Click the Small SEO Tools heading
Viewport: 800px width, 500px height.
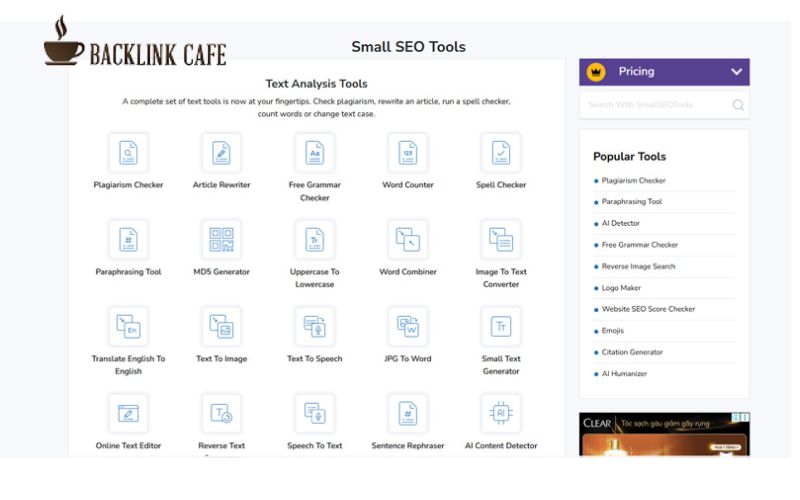pos(408,47)
